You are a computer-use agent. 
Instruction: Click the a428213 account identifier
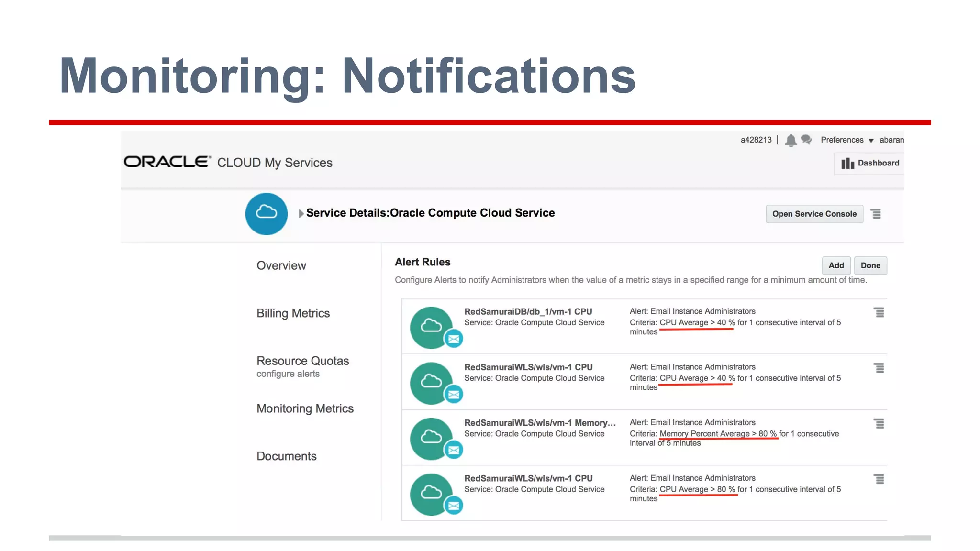pos(756,140)
